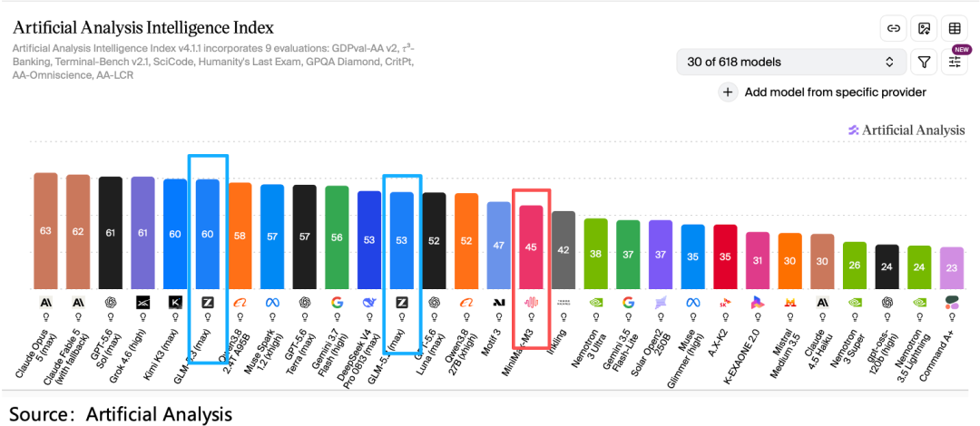This screenshot has height=426, width=980.
Task: Toggle the lightbulb under Claude Opus 5
Action: pyautogui.click(x=45, y=316)
